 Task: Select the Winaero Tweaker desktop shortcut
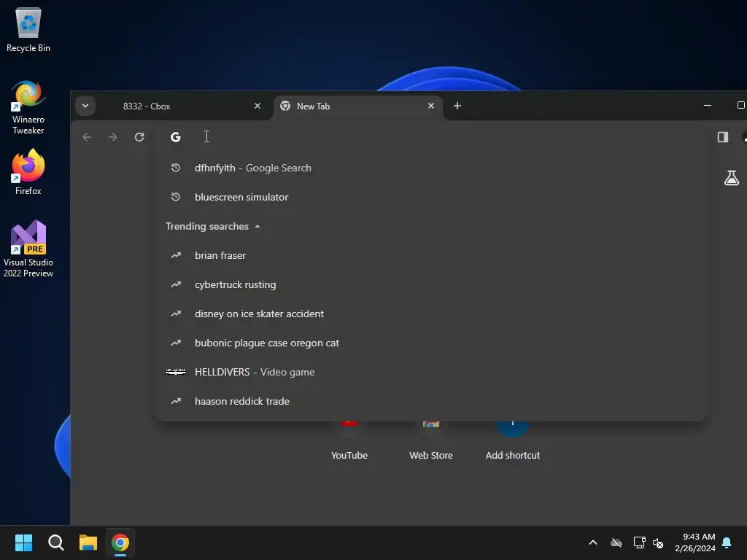28,108
